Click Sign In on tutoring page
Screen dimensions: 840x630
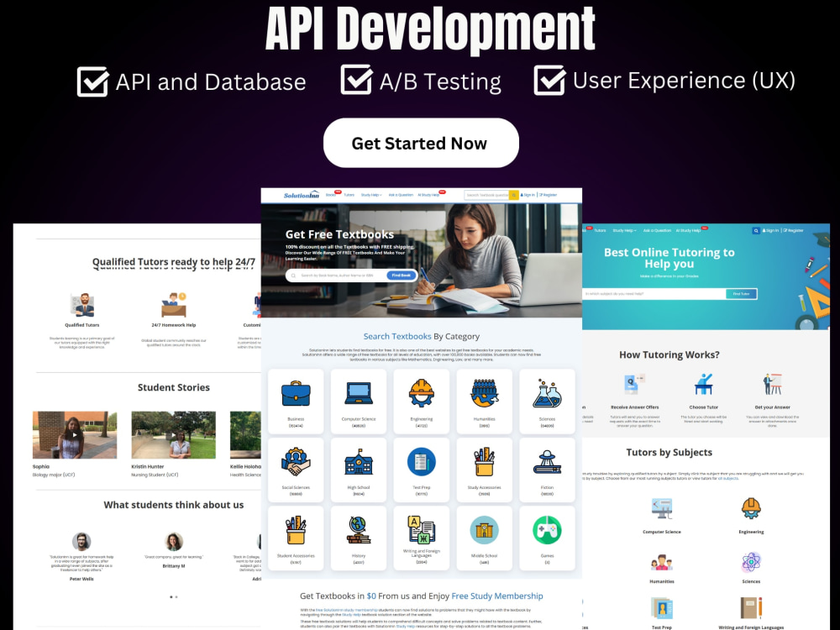(x=770, y=230)
